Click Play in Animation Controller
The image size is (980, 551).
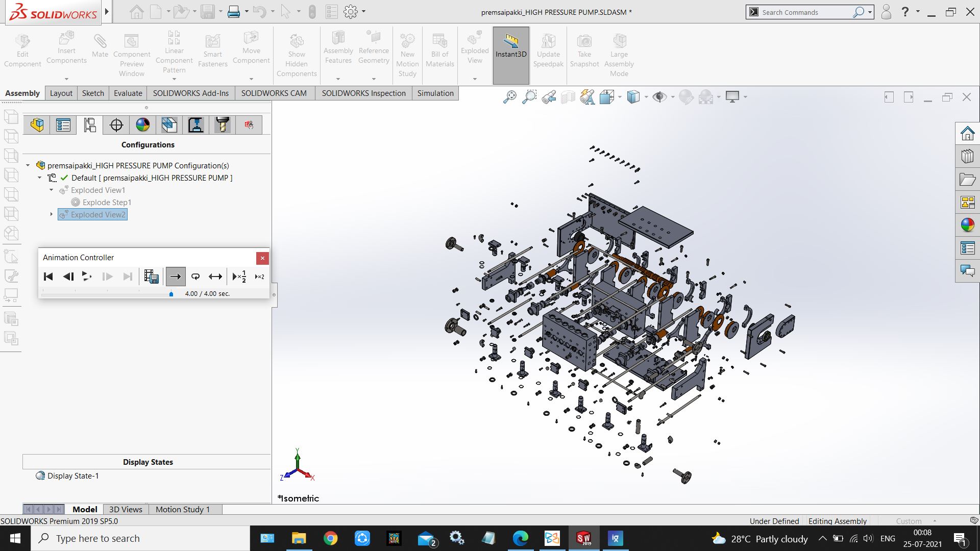tap(87, 277)
